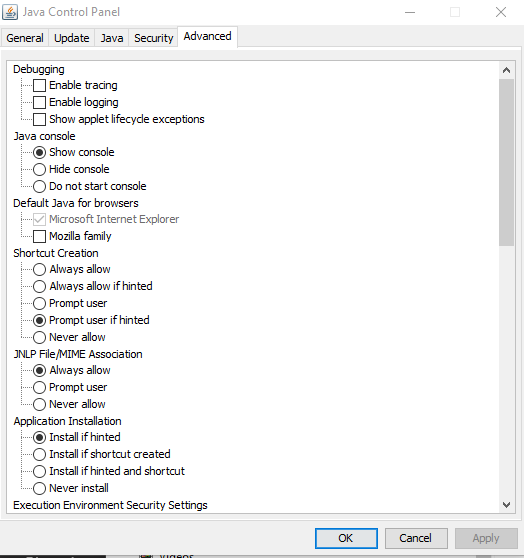Choose Install if shortcut created
This screenshot has width=524, height=558.
39,454
